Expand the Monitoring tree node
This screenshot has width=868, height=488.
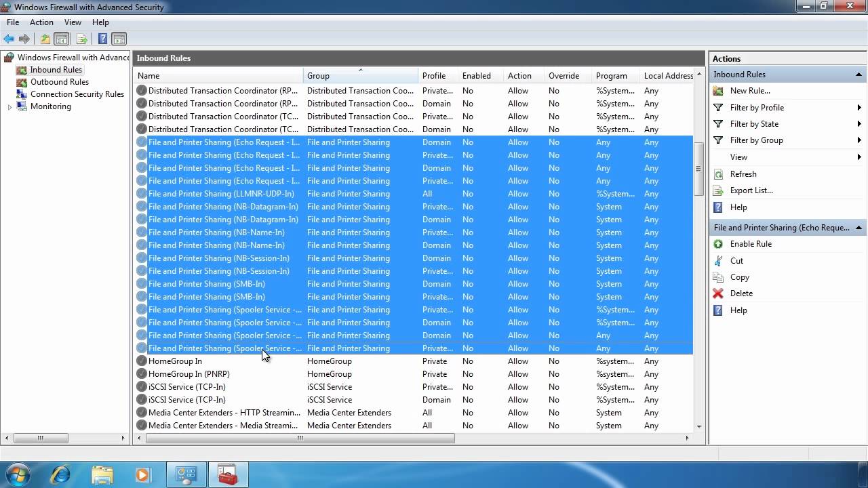(x=9, y=107)
